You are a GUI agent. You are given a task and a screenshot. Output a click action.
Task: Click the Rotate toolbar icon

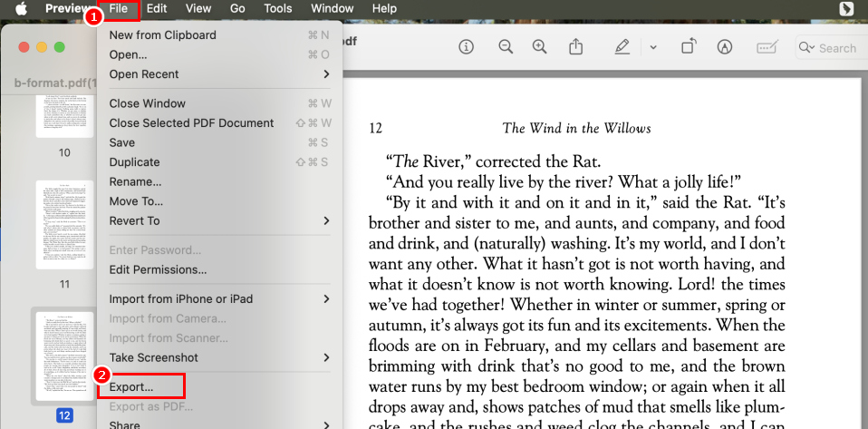(x=689, y=46)
